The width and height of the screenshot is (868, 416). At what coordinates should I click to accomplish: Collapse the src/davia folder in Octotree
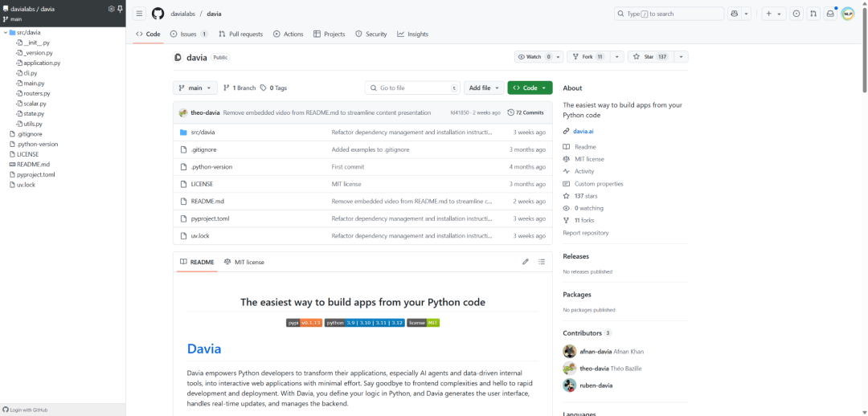tap(6, 33)
